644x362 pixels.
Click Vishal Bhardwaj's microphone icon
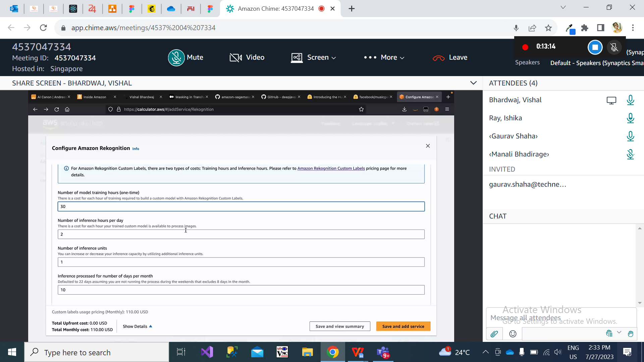point(630,100)
